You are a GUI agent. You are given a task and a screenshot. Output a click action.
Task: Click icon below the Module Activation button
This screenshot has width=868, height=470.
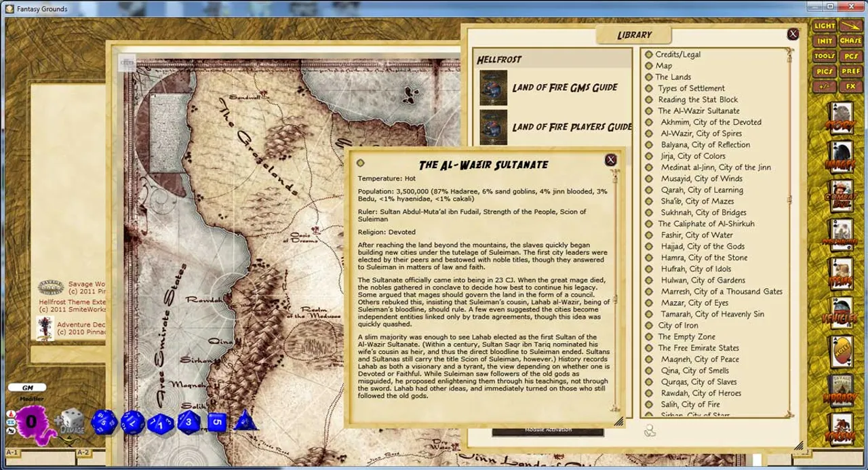point(650,431)
